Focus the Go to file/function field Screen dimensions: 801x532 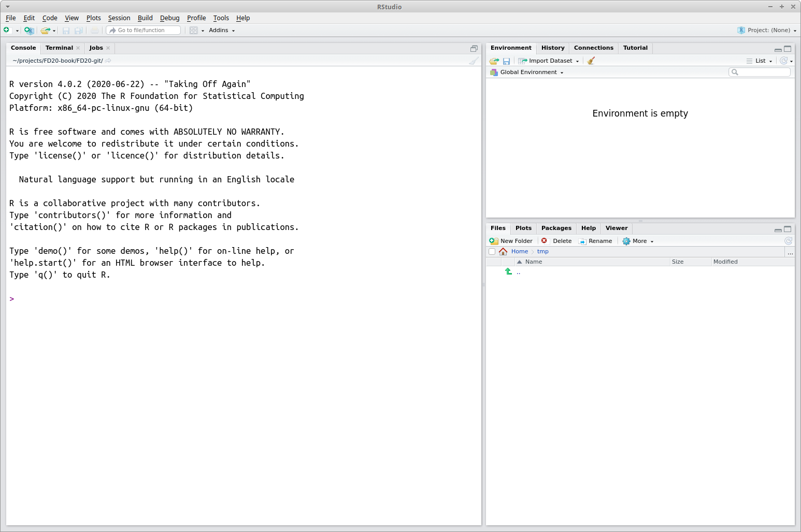[144, 30]
